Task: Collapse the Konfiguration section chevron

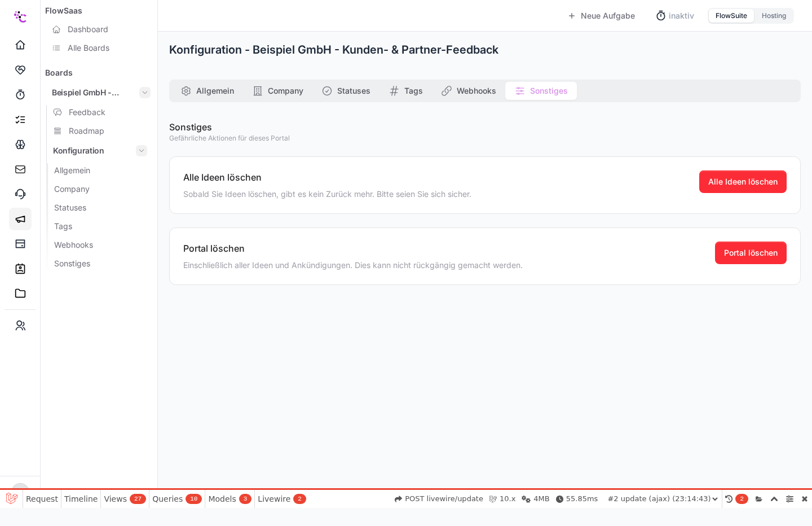Action: click(142, 151)
